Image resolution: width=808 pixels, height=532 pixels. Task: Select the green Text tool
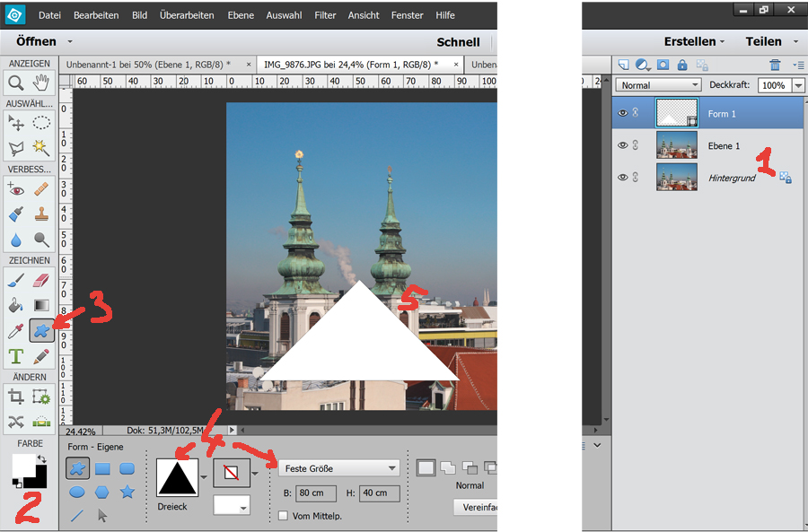(16, 357)
